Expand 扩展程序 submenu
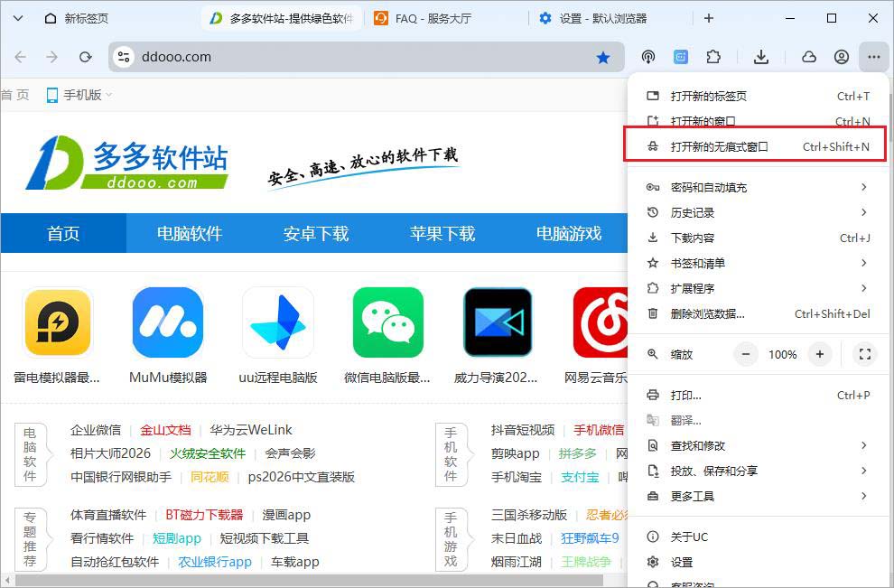 [x=759, y=288]
